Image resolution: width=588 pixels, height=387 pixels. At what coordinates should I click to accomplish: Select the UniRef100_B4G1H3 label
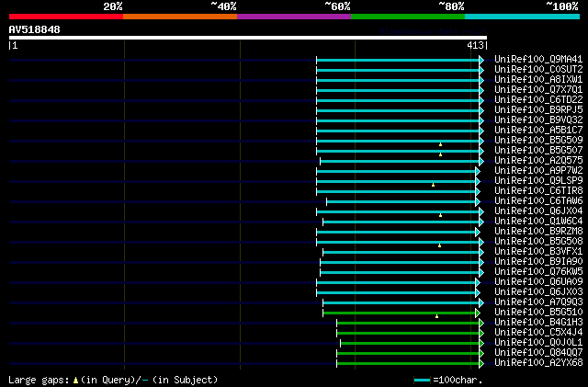538,323
